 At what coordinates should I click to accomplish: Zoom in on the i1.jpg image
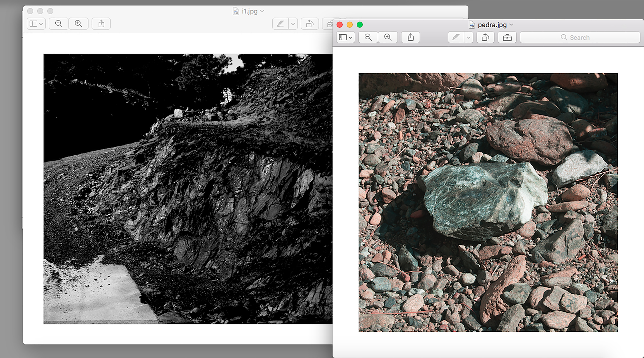79,24
